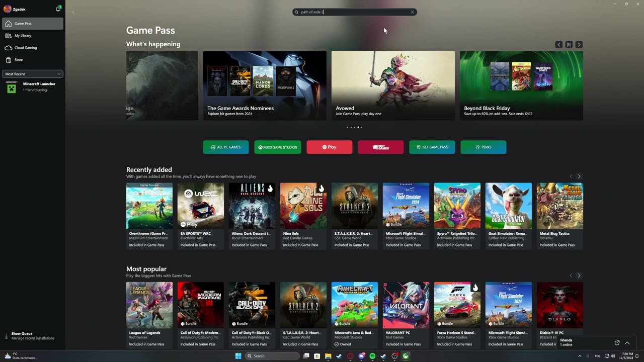Click the ALL PC GAMES button
Screen dimensions: 644x362
click(x=226, y=147)
